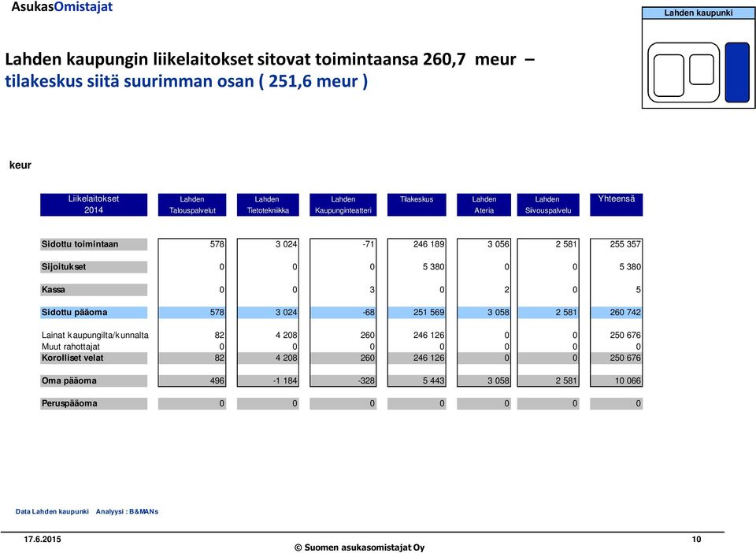Select the Lainat value 4 208 under Tietotekniikka
This screenshot has width=756, height=553.
[x=287, y=335]
